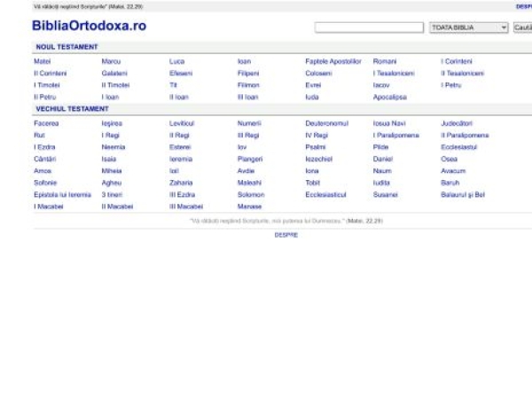Open the book Numerii

pos(249,123)
